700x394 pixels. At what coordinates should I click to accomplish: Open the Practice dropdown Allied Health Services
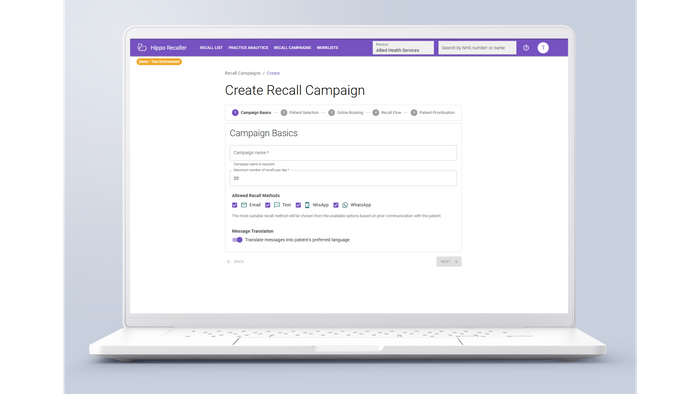[x=403, y=48]
